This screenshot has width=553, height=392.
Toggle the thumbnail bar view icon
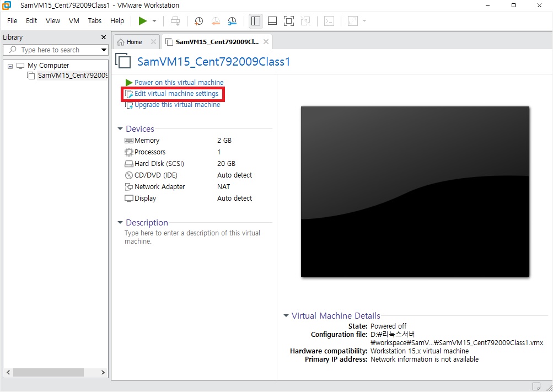[x=272, y=21]
